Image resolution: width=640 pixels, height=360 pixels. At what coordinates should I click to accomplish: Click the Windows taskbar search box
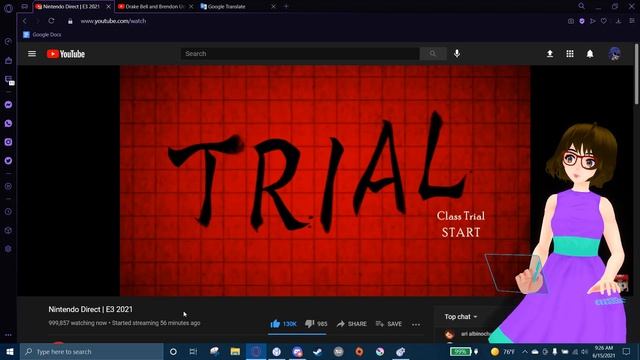92,352
